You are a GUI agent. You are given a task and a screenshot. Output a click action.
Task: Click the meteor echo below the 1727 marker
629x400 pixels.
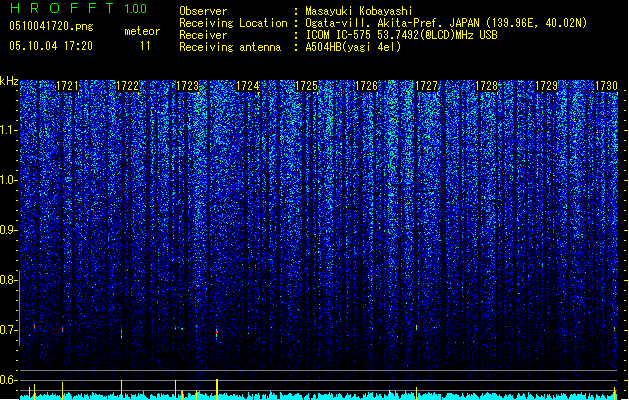click(x=416, y=328)
